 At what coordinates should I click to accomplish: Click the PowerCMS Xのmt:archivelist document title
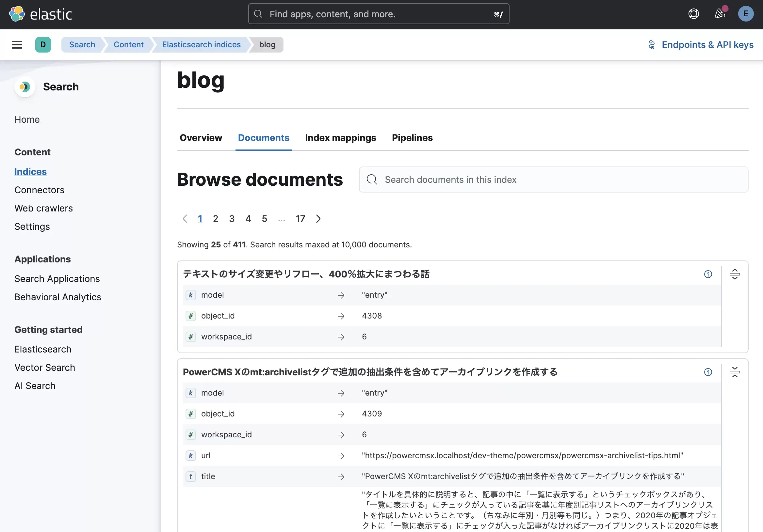370,372
